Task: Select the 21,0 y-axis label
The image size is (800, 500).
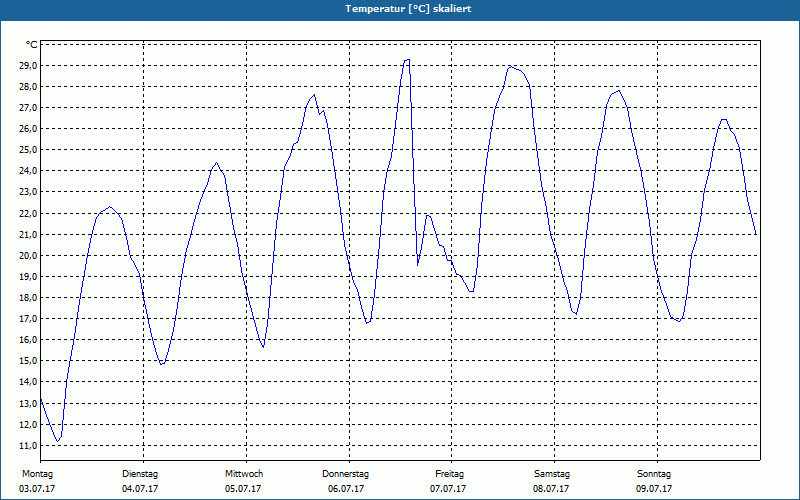Action: click(x=29, y=234)
